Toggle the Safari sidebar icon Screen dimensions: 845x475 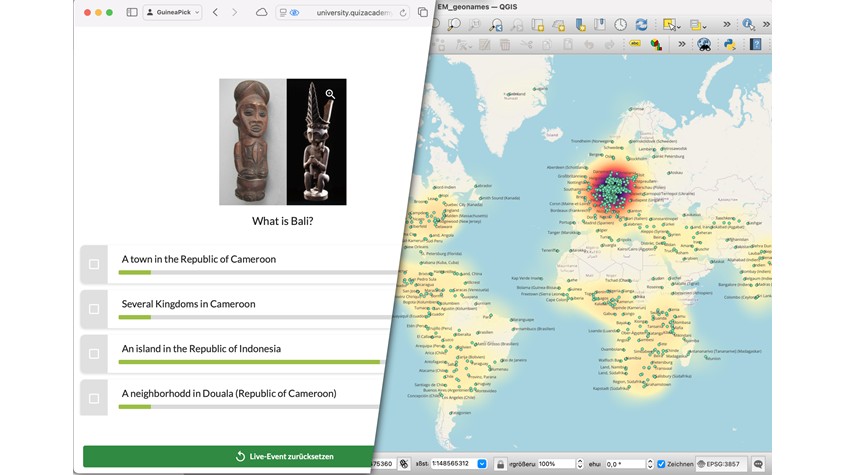tap(132, 12)
